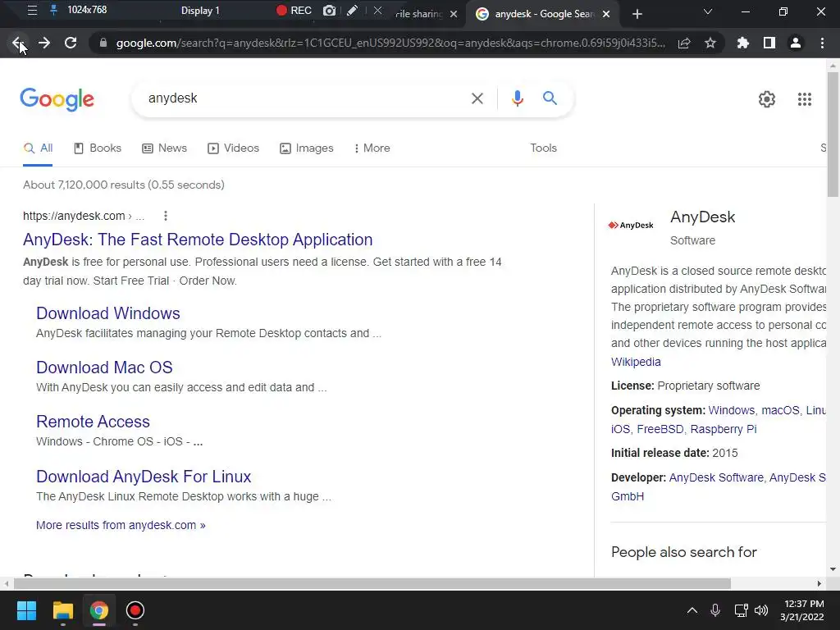840x630 pixels.
Task: Show hidden tray icons chevron
Action: coord(692,610)
